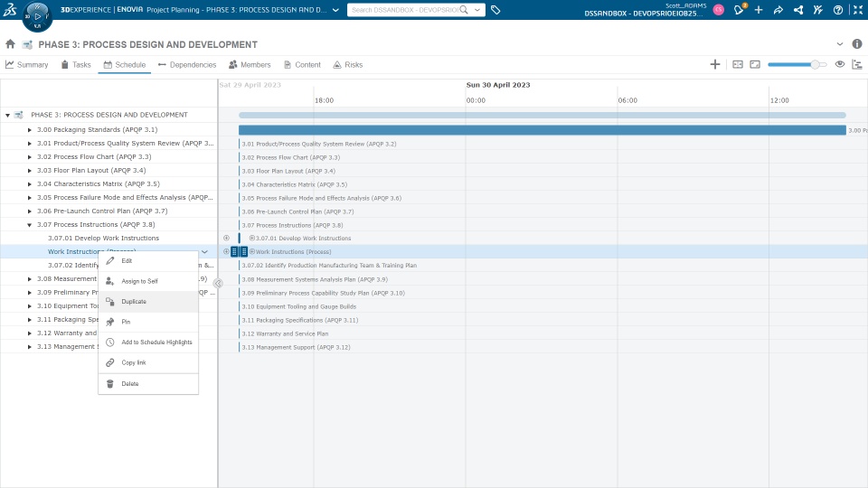
Task: Switch to the Dependencies tab
Action: tap(186, 65)
